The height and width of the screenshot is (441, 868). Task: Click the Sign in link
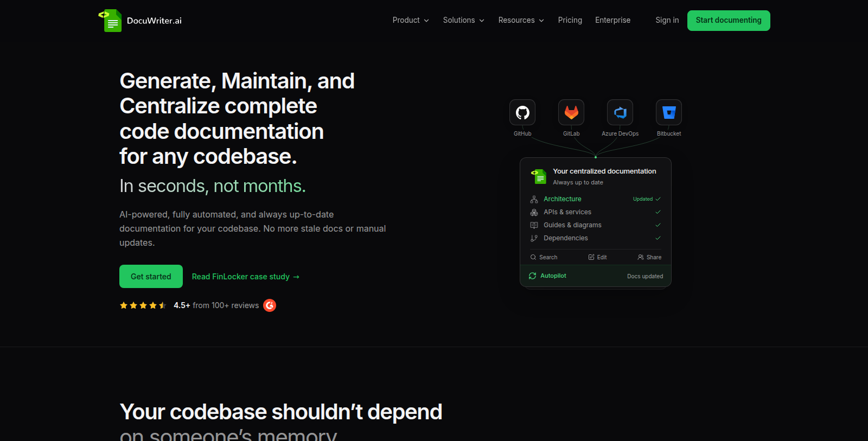point(667,20)
